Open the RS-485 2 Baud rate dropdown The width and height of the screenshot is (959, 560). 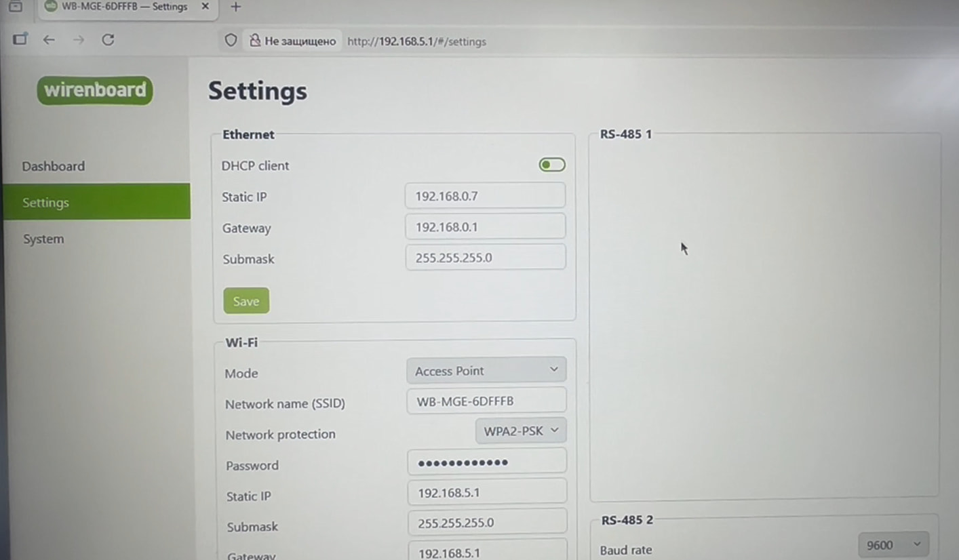coord(893,545)
